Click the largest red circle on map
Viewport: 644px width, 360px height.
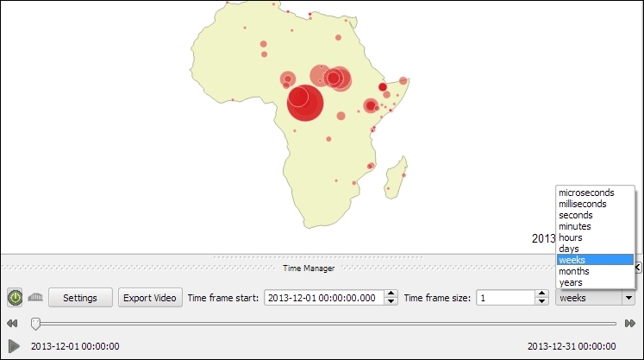click(x=305, y=103)
